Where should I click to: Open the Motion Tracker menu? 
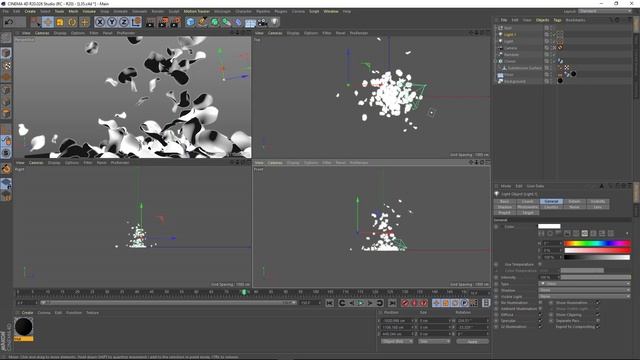197,11
